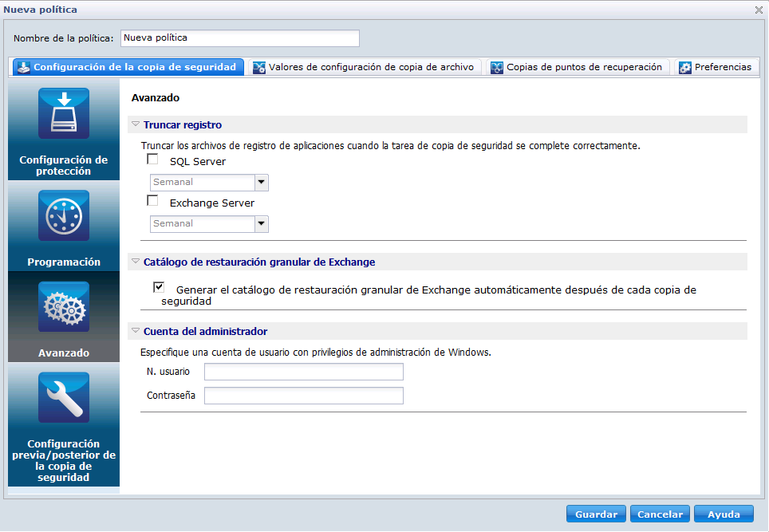Click the wrench icon for Configuración previa/posterior

click(x=63, y=396)
